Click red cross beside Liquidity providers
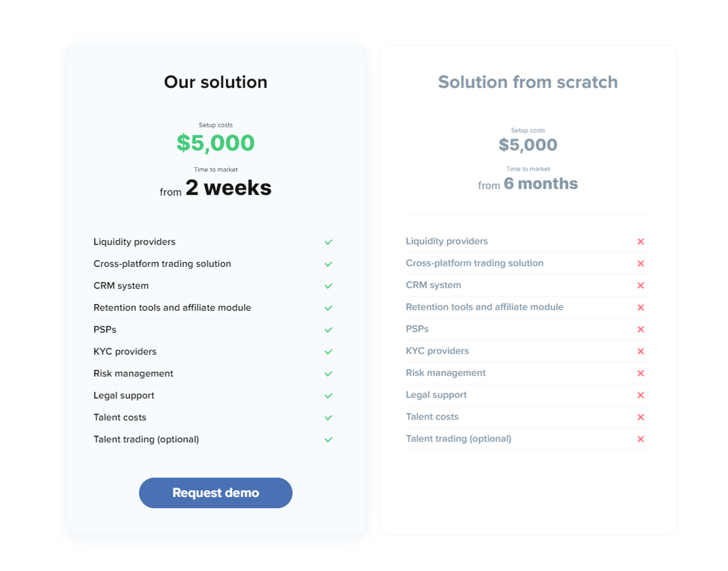Screen dimensions: 728x571 641,241
